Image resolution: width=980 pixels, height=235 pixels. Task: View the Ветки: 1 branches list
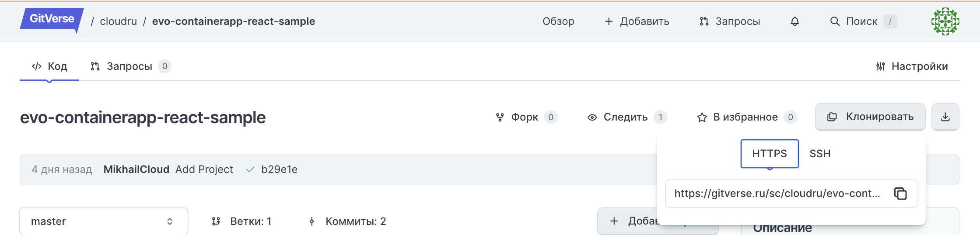click(242, 221)
